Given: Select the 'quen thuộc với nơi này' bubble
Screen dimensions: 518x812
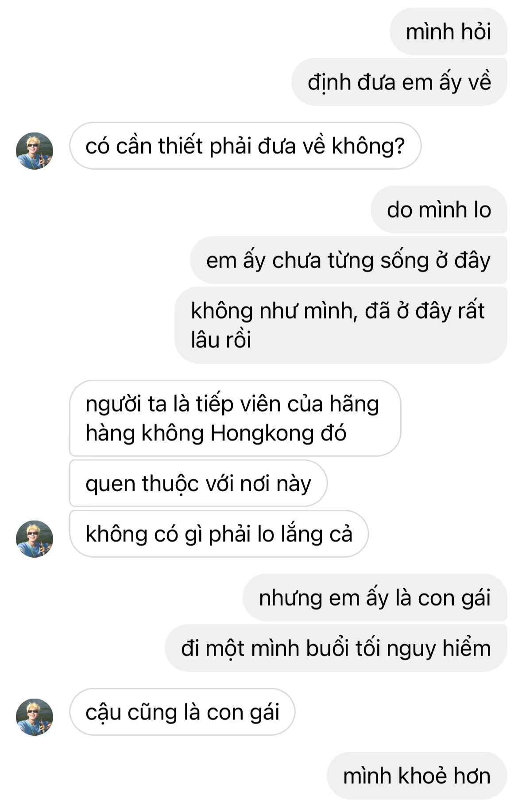Looking at the screenshot, I should point(198,483).
